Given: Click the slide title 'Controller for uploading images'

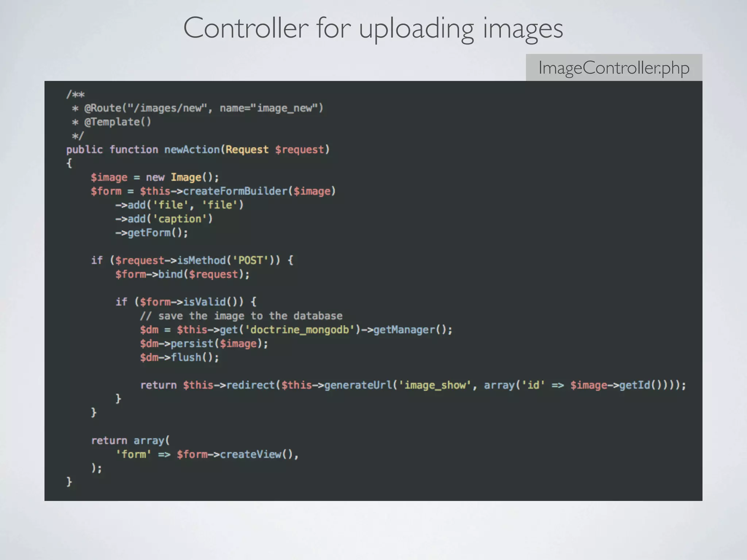Looking at the screenshot, I should click(x=373, y=28).
